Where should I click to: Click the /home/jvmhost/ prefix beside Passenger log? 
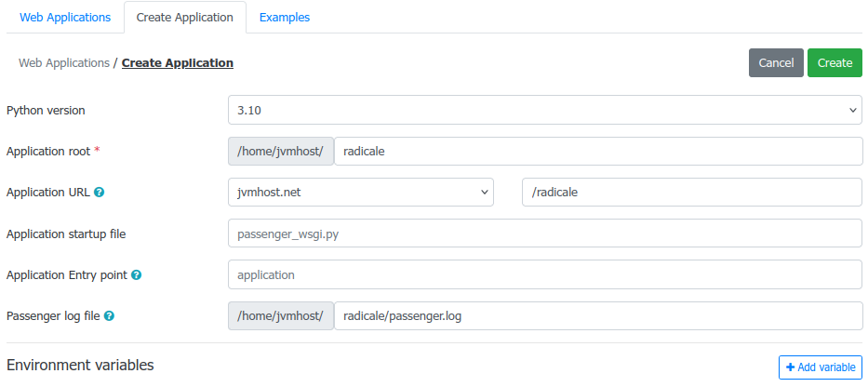tap(281, 316)
